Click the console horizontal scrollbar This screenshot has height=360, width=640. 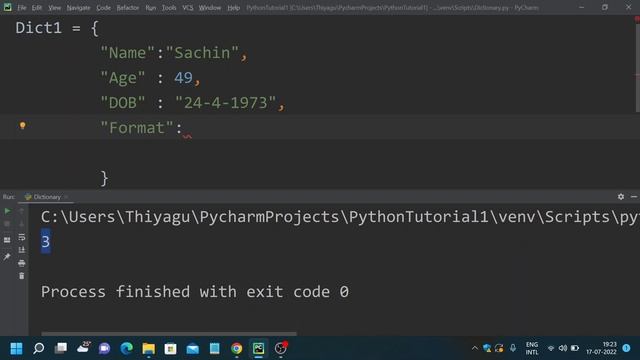[x=169, y=333]
